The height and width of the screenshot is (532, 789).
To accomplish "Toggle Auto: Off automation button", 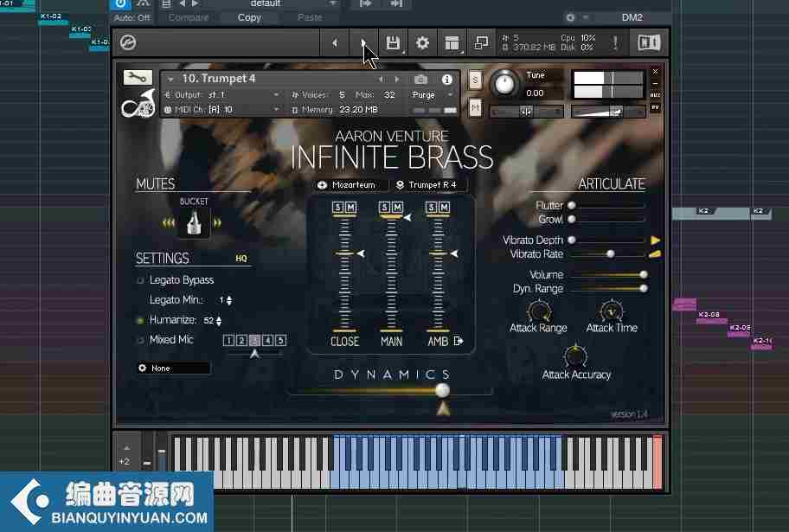I will (x=131, y=17).
